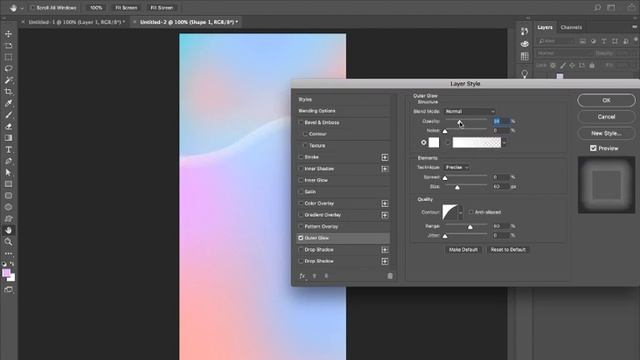The height and width of the screenshot is (360, 640).
Task: Open the Edit Toolbar three-dots button
Action: point(8,253)
